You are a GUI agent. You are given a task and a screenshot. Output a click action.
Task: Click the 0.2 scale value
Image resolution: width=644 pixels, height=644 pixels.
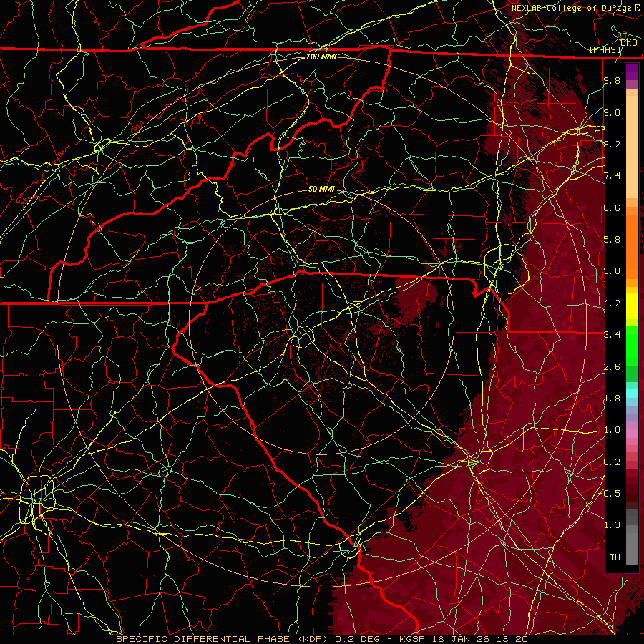[x=612, y=462]
